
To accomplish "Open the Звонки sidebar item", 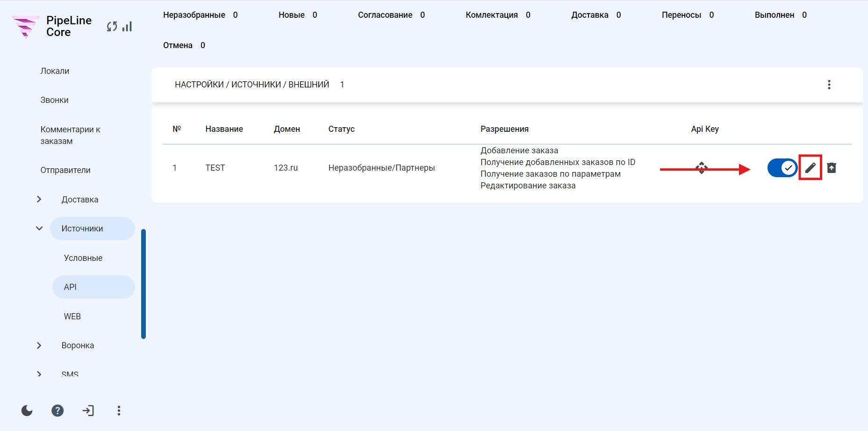I will point(54,100).
